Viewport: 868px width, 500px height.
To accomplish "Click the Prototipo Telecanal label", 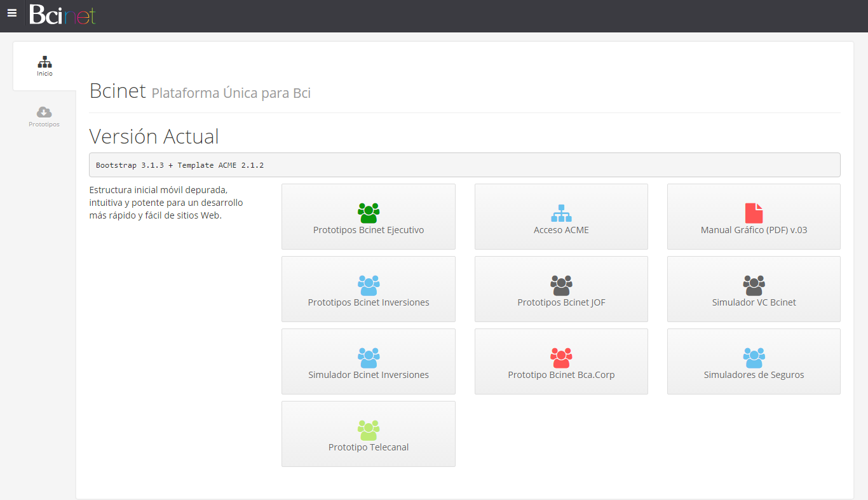I will (x=368, y=447).
